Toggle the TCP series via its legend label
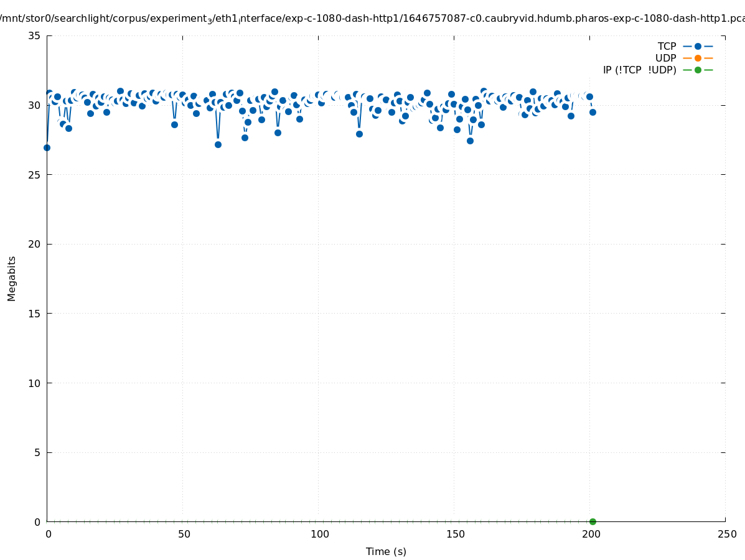Image resolution: width=745 pixels, height=560 pixels. tap(667, 46)
